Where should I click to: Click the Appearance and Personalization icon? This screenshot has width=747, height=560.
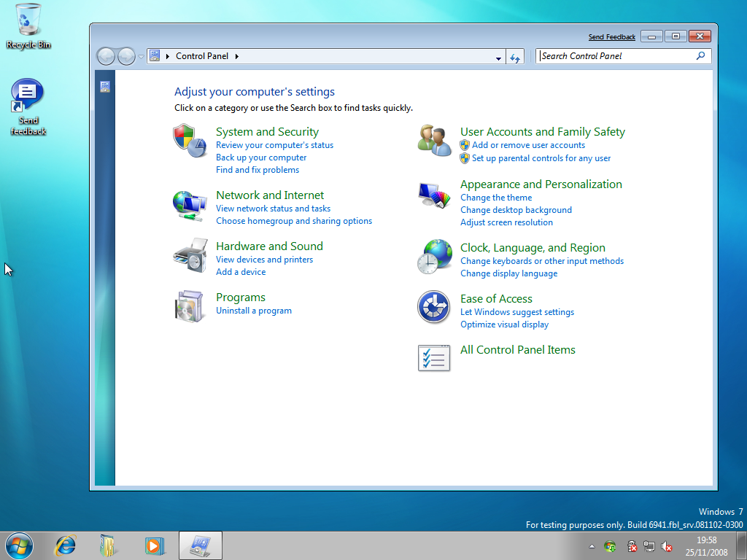tap(434, 195)
